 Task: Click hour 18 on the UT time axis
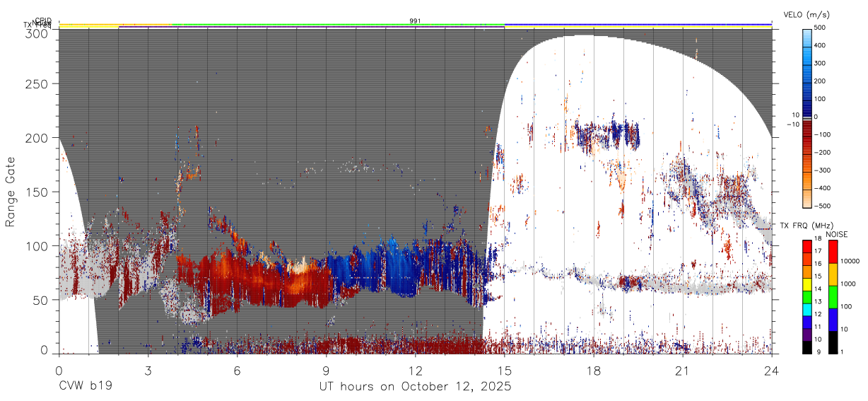click(594, 370)
